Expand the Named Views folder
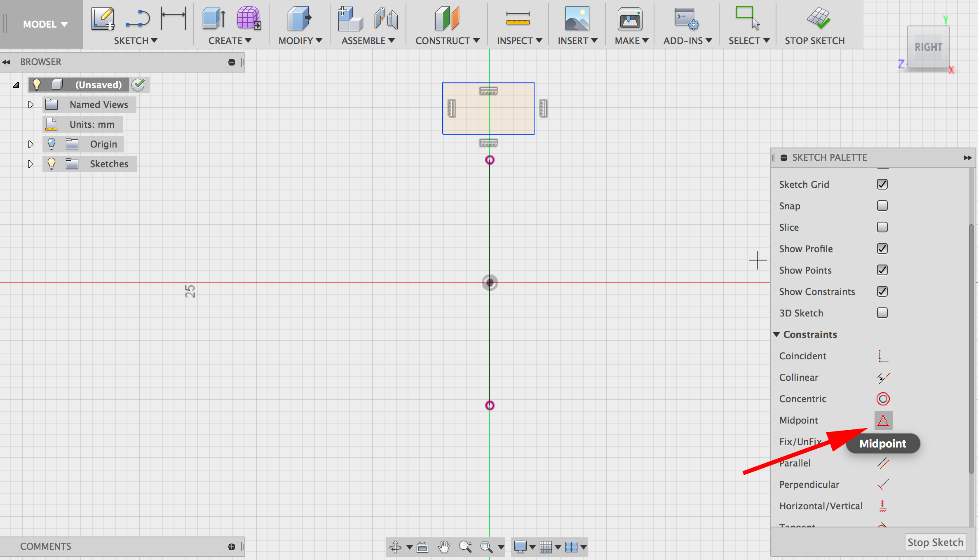This screenshot has width=978, height=560. click(x=30, y=105)
